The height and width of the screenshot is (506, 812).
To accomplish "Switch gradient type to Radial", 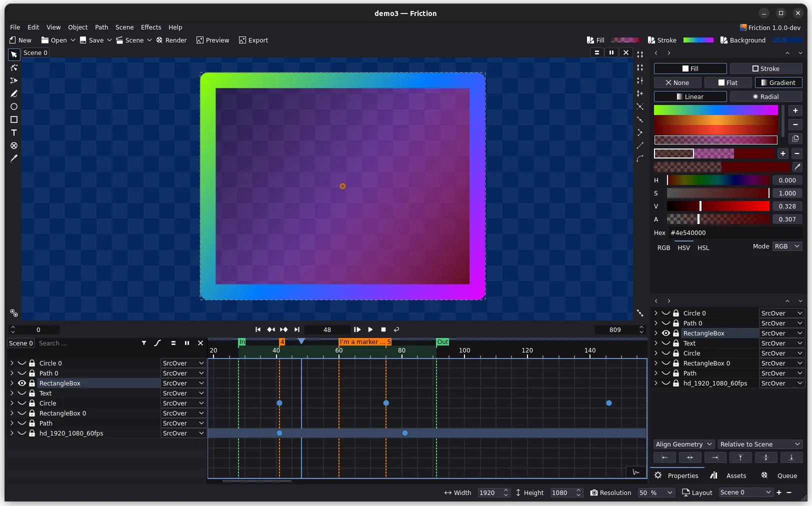I will (766, 96).
